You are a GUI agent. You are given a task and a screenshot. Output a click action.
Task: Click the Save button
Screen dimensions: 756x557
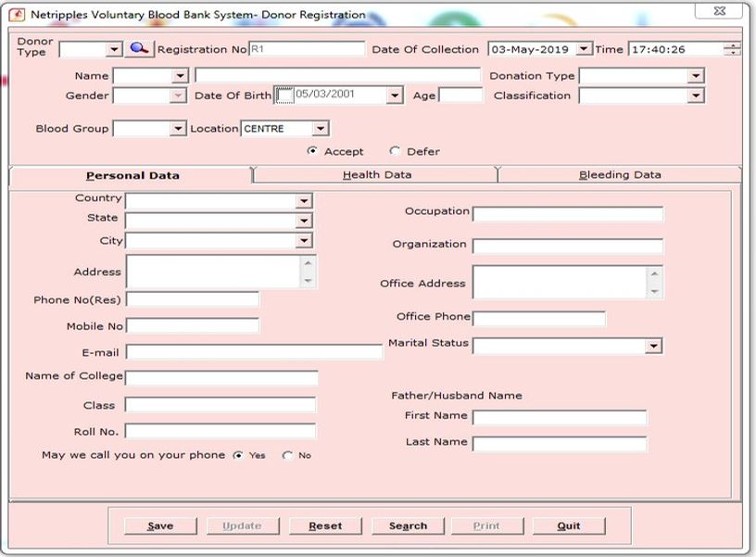pyautogui.click(x=160, y=525)
